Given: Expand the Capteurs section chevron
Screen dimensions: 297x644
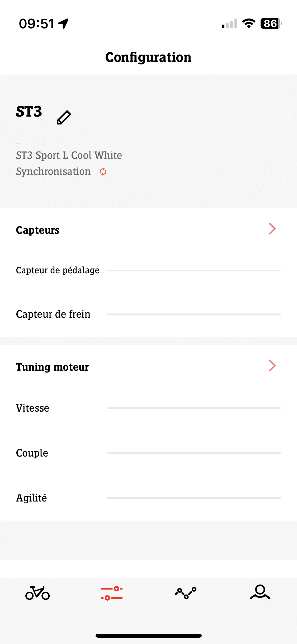Looking at the screenshot, I should click(x=272, y=229).
